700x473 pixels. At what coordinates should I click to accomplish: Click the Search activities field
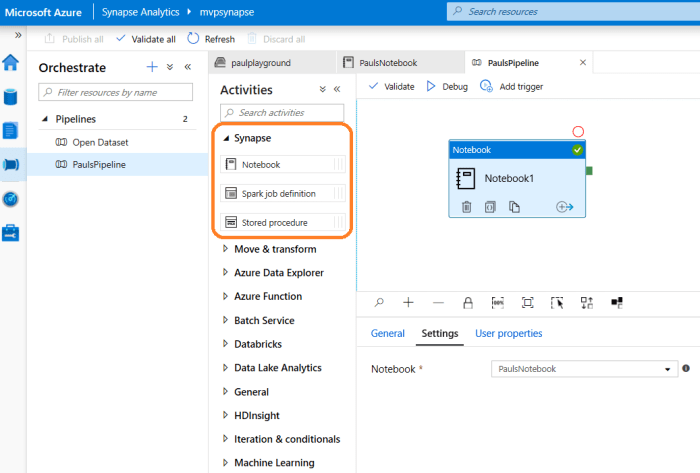coord(283,113)
